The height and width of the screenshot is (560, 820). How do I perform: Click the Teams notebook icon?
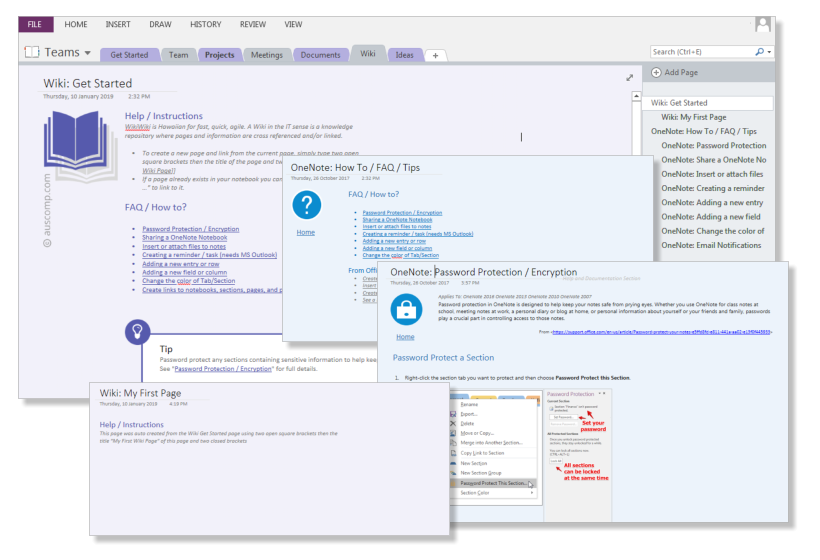32,52
